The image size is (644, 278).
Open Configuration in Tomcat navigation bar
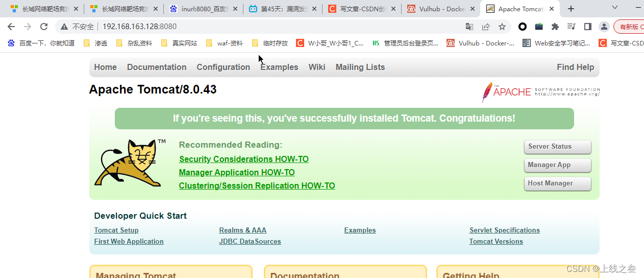[x=223, y=67]
